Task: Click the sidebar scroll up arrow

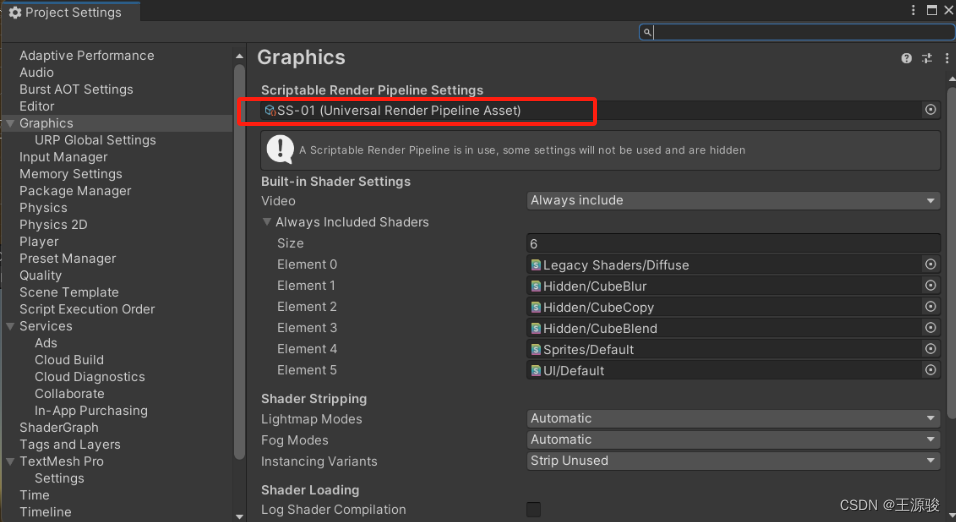Action: tap(239, 56)
